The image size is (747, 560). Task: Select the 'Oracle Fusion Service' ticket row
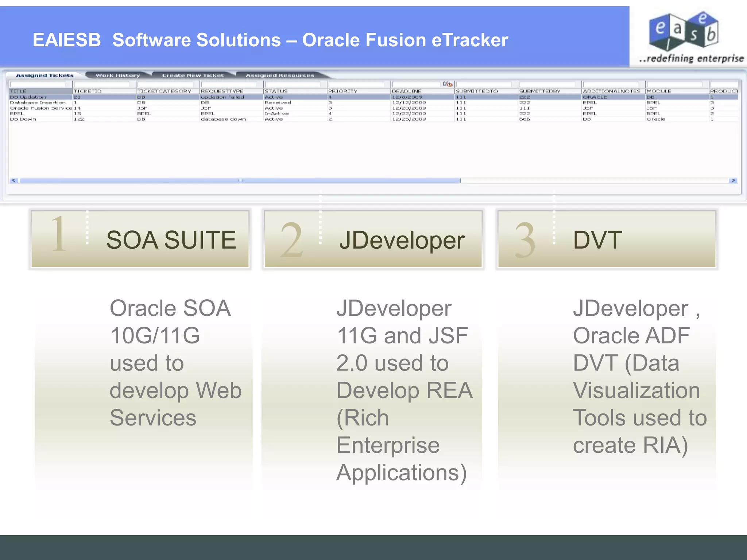pos(373,108)
